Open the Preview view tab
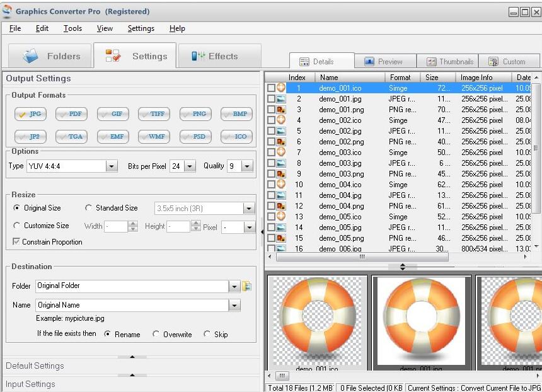The width and height of the screenshot is (542, 392). pos(385,62)
